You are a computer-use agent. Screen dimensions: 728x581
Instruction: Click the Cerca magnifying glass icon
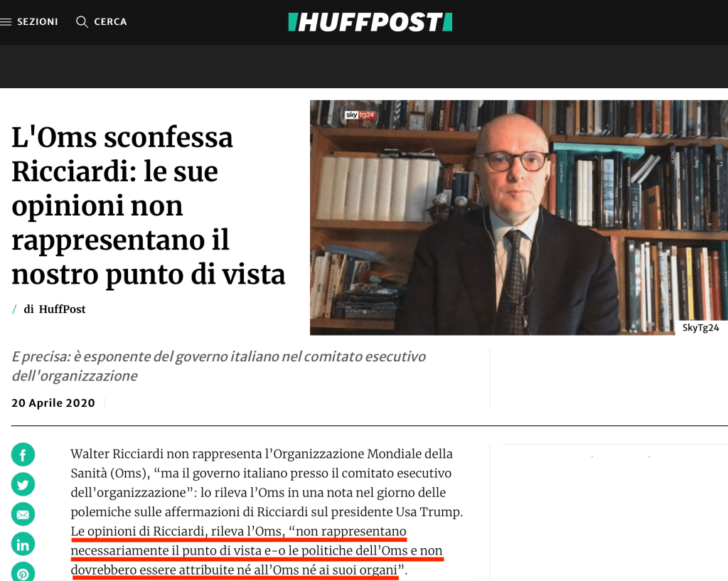click(x=82, y=22)
